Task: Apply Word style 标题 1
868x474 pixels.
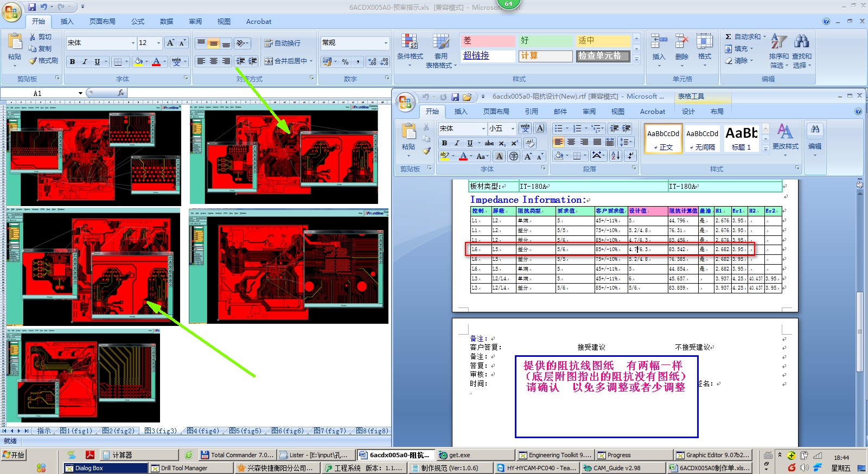Action: click(742, 138)
